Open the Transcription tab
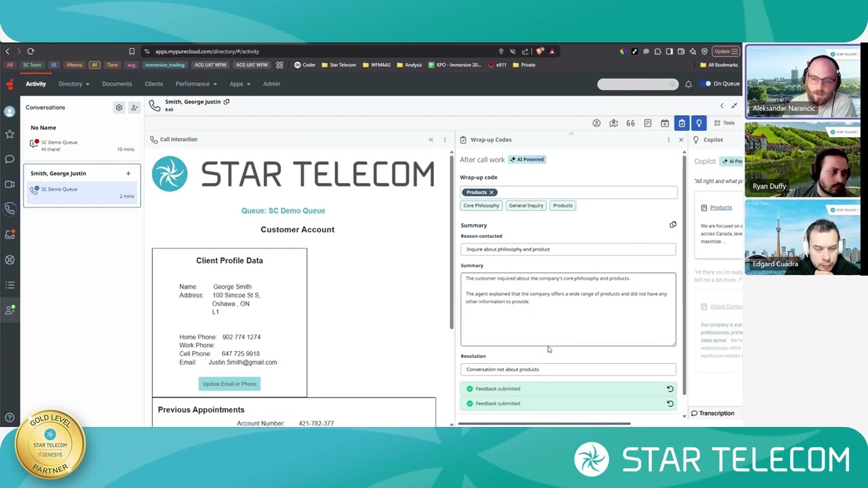Image resolution: width=868 pixels, height=488 pixels. point(713,413)
